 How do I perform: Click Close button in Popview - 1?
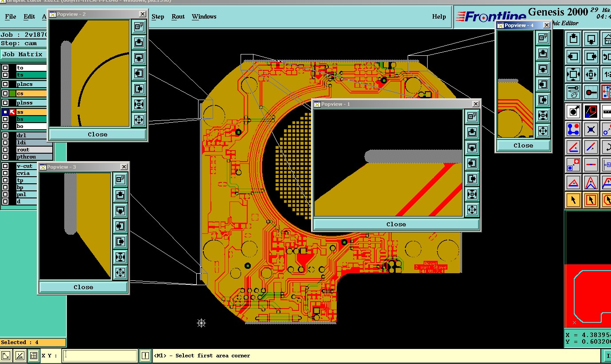pos(396,224)
